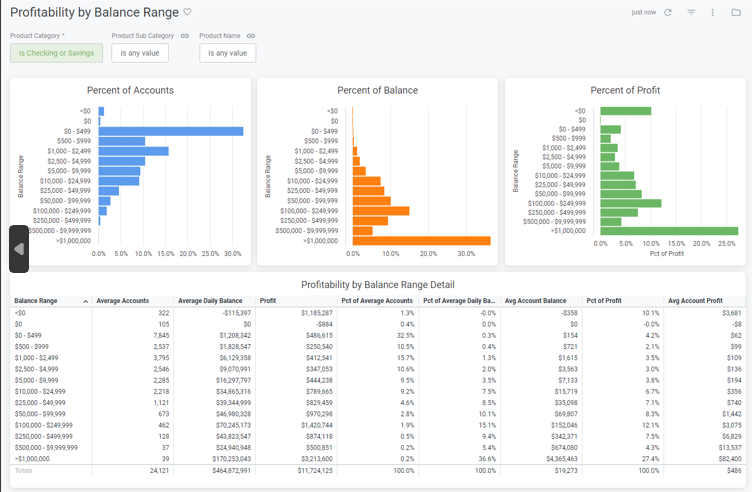Image resolution: width=752 pixels, height=492 pixels.
Task: Click the Average Accounts column header
Action: [123, 300]
